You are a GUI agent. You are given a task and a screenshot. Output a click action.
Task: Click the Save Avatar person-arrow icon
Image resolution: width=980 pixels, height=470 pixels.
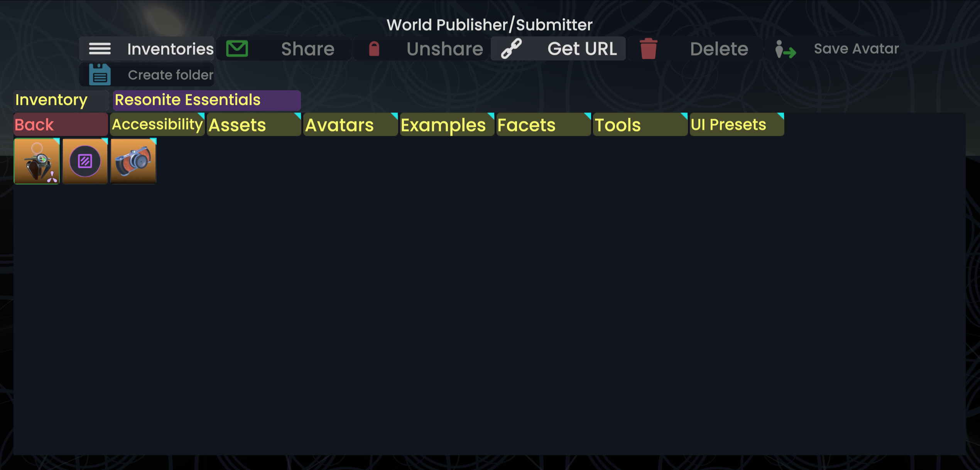[785, 49]
